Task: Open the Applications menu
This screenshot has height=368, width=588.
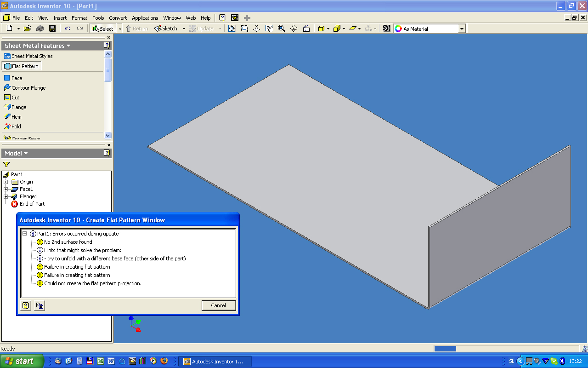Action: 145,18
